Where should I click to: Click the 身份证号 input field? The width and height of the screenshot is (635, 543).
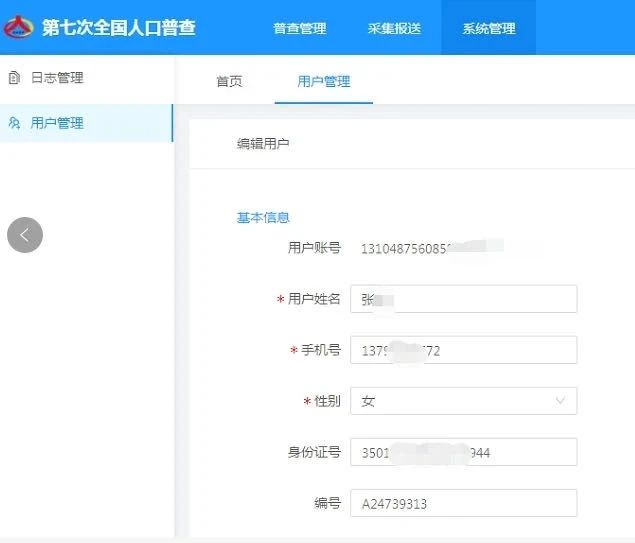pyautogui.click(x=463, y=452)
